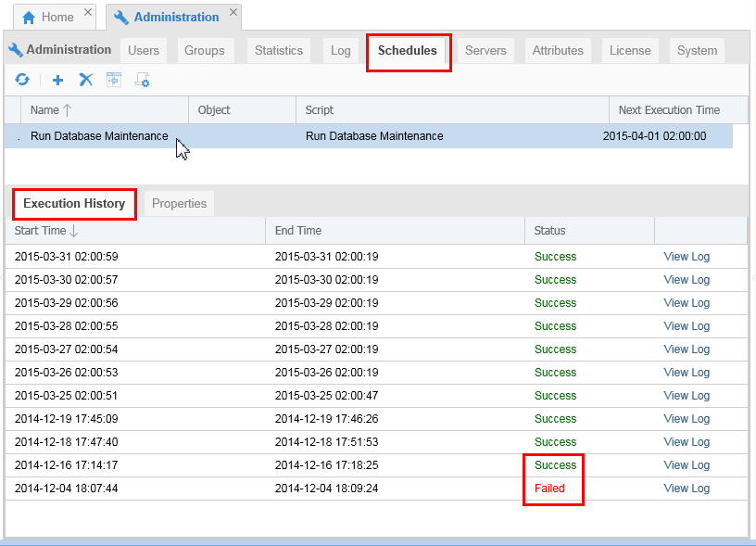Open the System tab
The image size is (756, 546).
(x=698, y=50)
